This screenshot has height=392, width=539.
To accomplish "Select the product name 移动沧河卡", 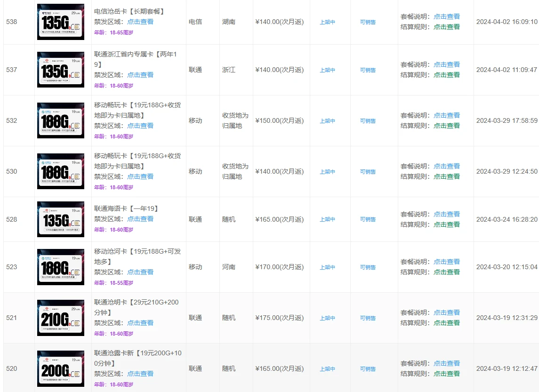I will point(111,251).
